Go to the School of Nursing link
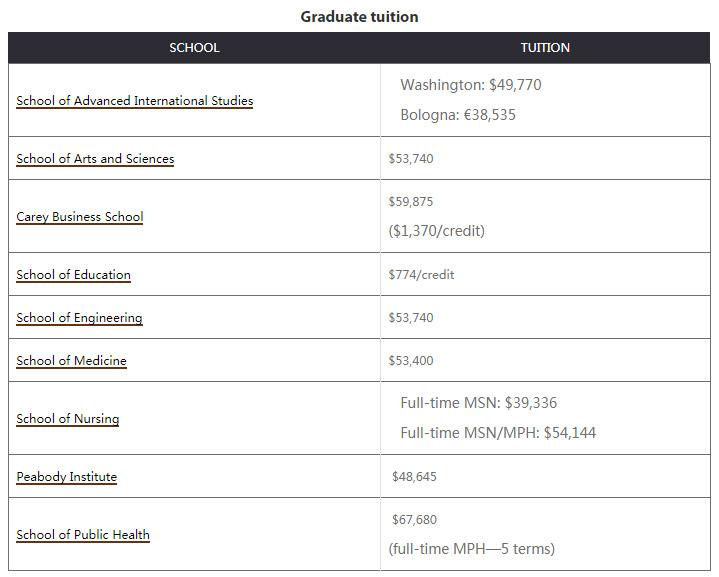719x577 pixels. point(67,418)
